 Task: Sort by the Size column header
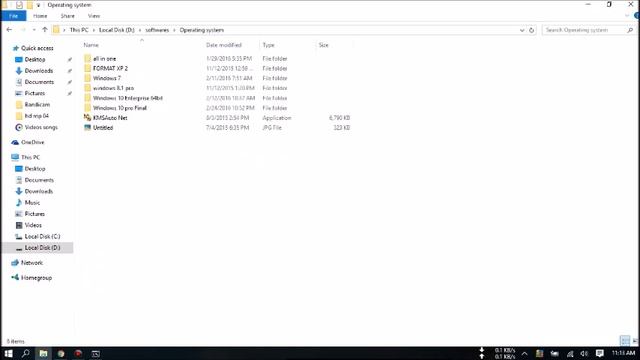pos(324,45)
